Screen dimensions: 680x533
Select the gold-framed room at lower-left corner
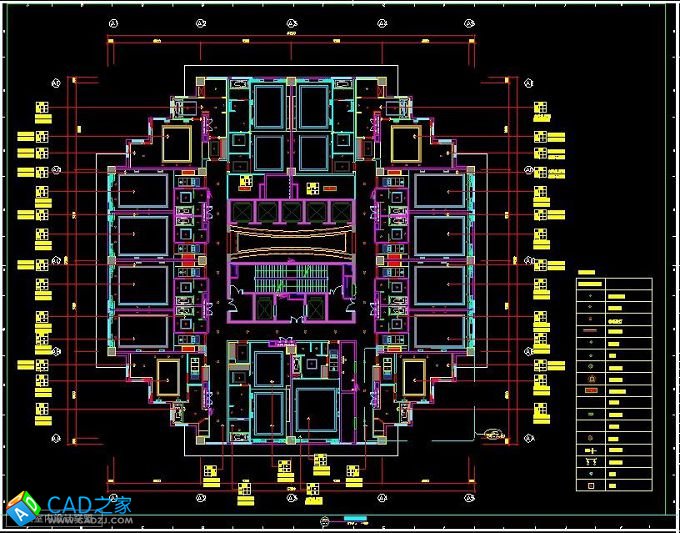click(x=176, y=377)
